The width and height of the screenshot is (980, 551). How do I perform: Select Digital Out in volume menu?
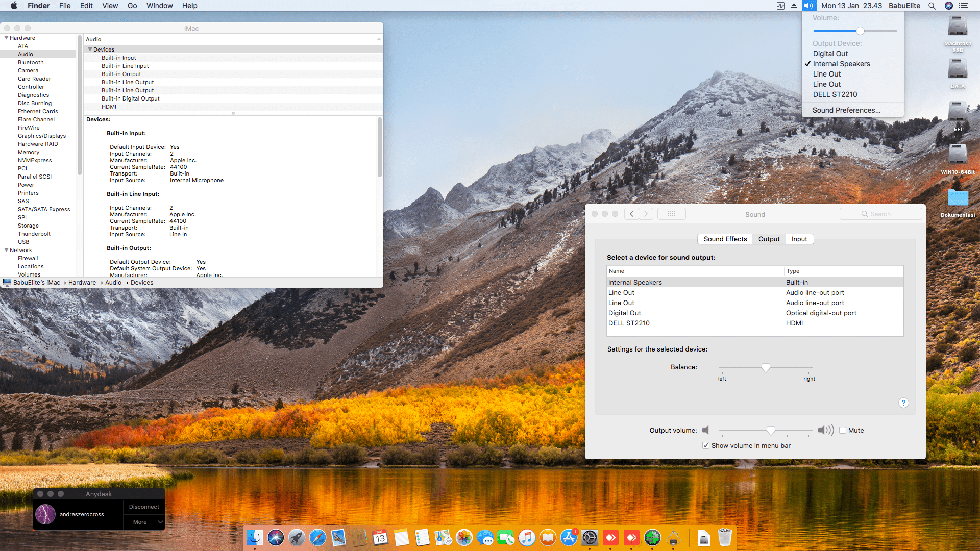click(x=830, y=54)
